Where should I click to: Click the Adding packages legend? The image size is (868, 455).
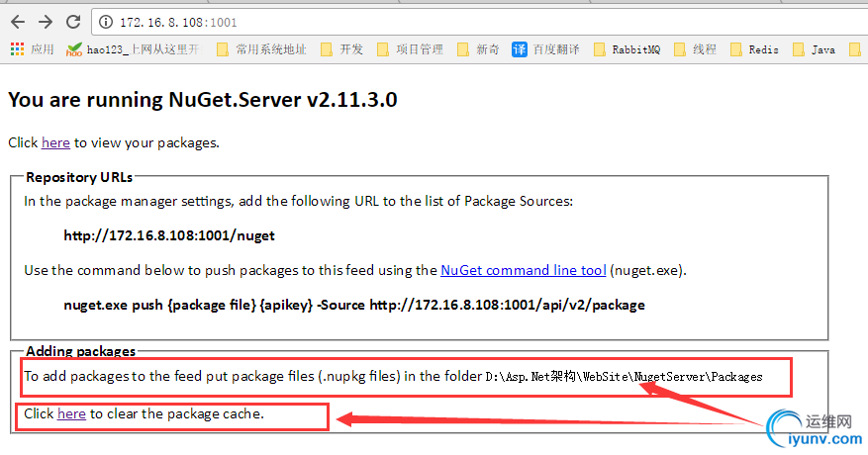81,351
